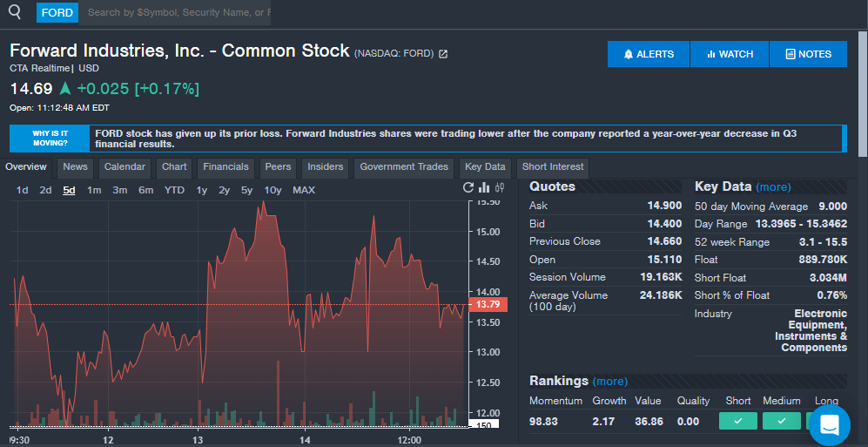Click the Session Volume value 19.163K
868x447 pixels.
coord(662,277)
